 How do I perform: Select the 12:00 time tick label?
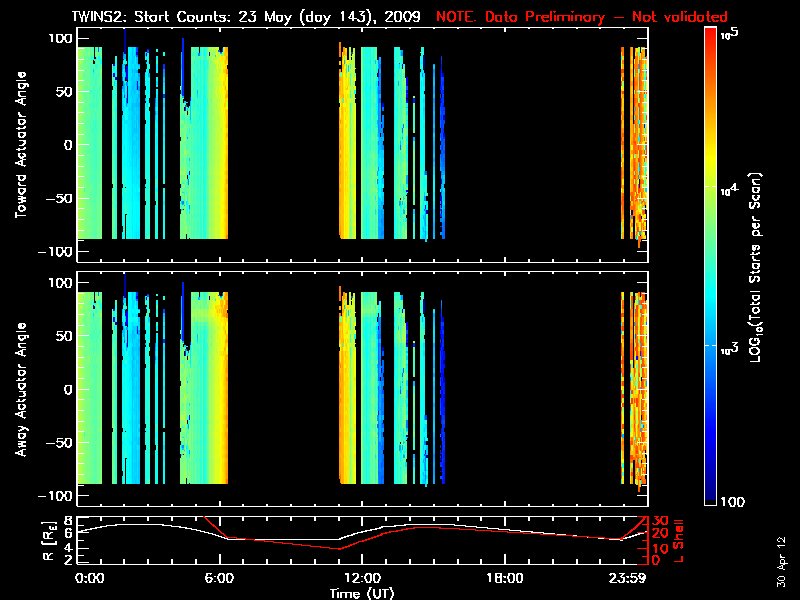pyautogui.click(x=362, y=579)
